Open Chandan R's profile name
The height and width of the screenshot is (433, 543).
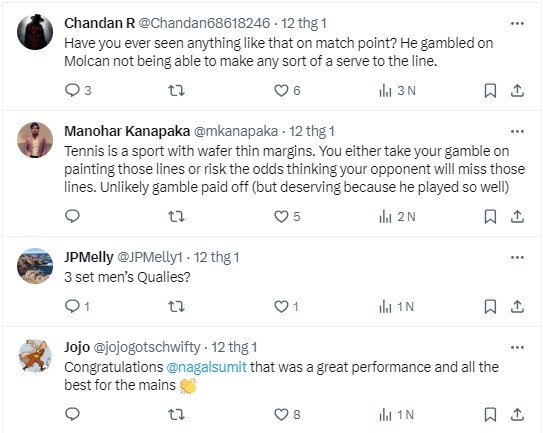pyautogui.click(x=99, y=23)
